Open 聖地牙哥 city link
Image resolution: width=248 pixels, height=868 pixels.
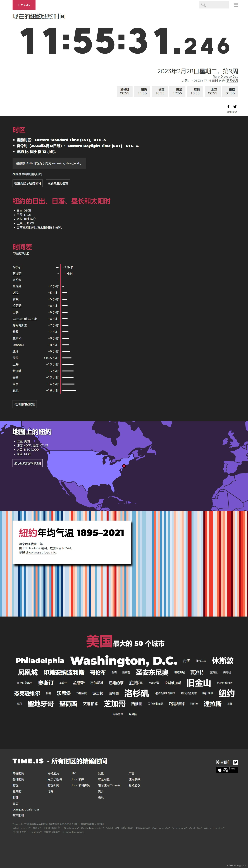coord(41,704)
